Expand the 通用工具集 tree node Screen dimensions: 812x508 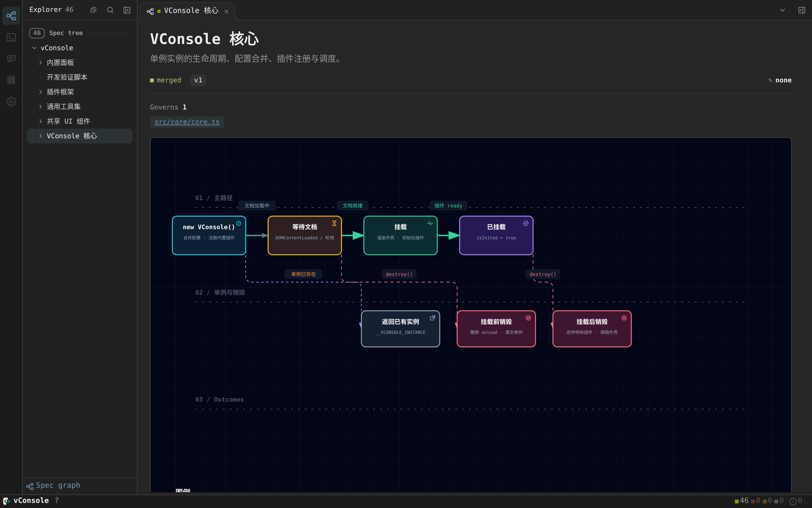41,107
